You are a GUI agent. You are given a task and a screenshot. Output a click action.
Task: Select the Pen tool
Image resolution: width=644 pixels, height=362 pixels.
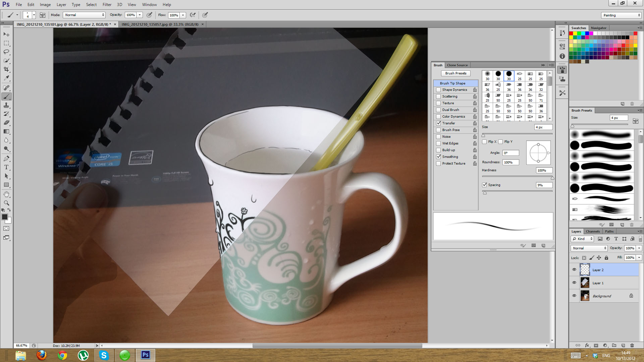tap(6, 159)
